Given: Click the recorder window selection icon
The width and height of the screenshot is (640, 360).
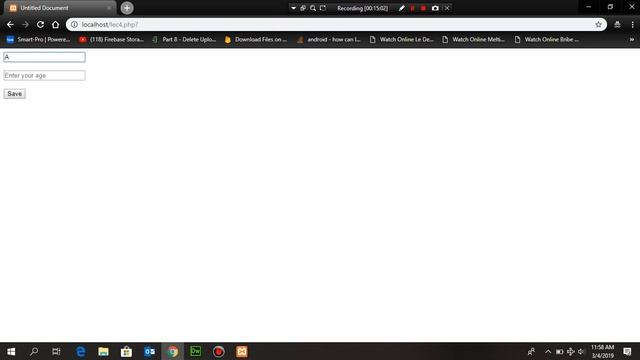Looking at the screenshot, I should [303, 8].
